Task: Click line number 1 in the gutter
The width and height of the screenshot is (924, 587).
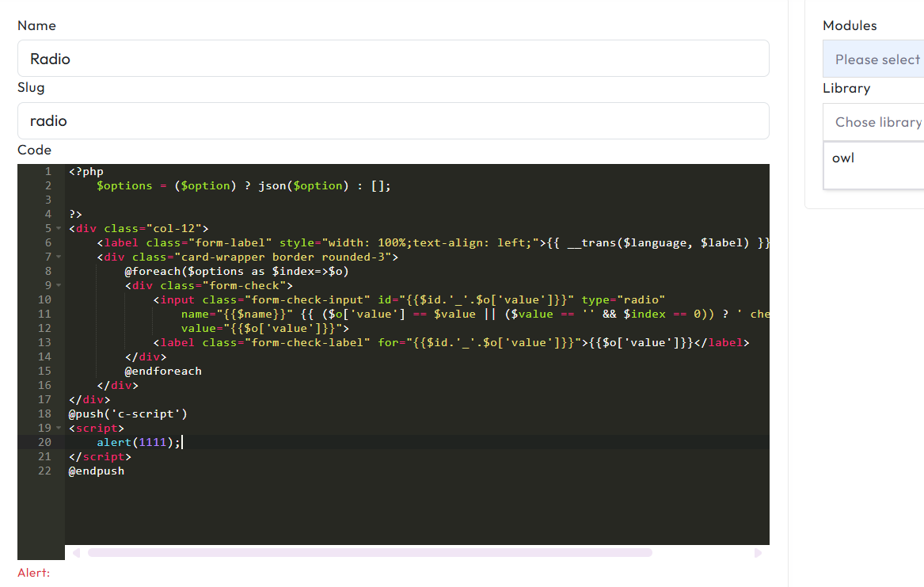Action: coord(48,172)
